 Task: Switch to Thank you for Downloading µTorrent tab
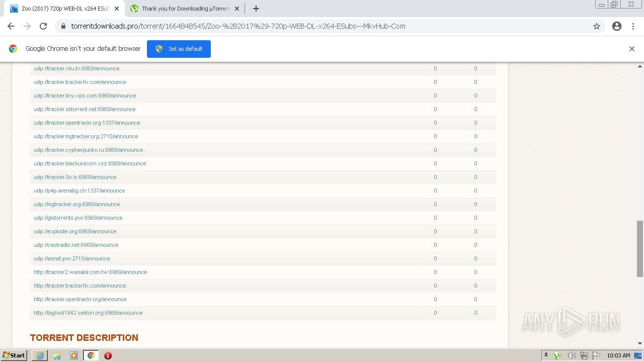pyautogui.click(x=185, y=9)
